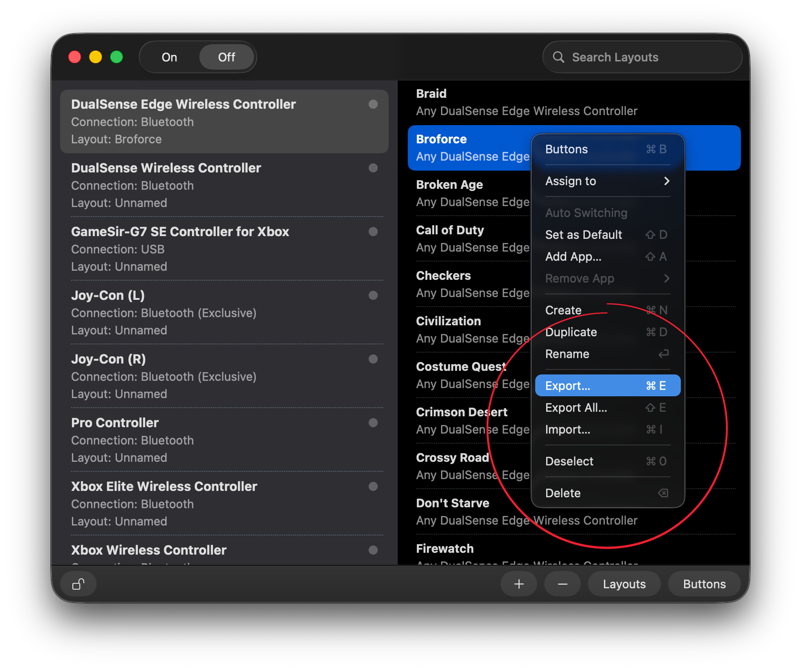Image resolution: width=801 pixels, height=672 pixels.
Task: Select Create in the context menu
Action: point(608,310)
